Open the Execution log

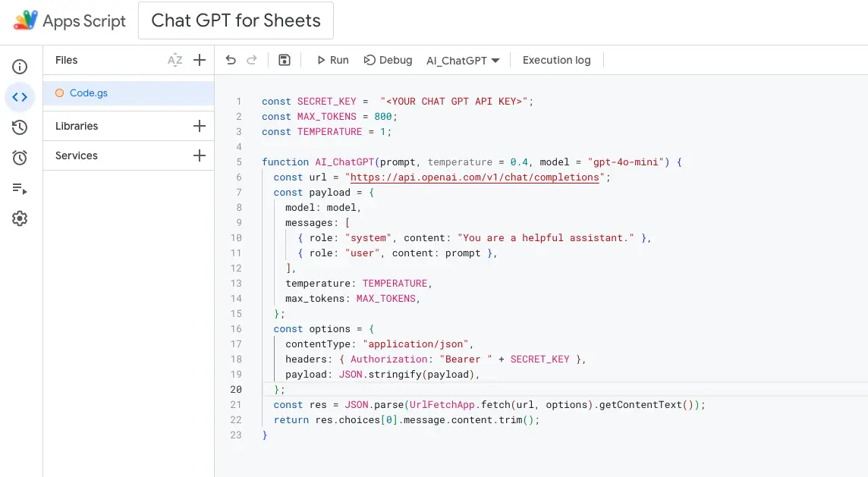pyautogui.click(x=556, y=60)
